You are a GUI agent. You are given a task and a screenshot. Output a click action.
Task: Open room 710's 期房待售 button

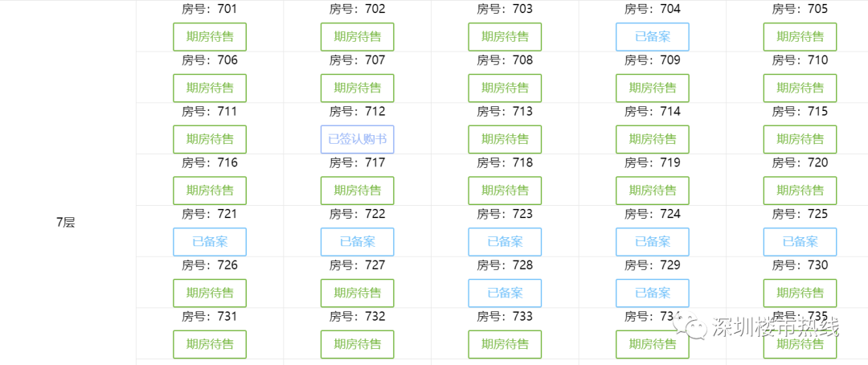800,88
